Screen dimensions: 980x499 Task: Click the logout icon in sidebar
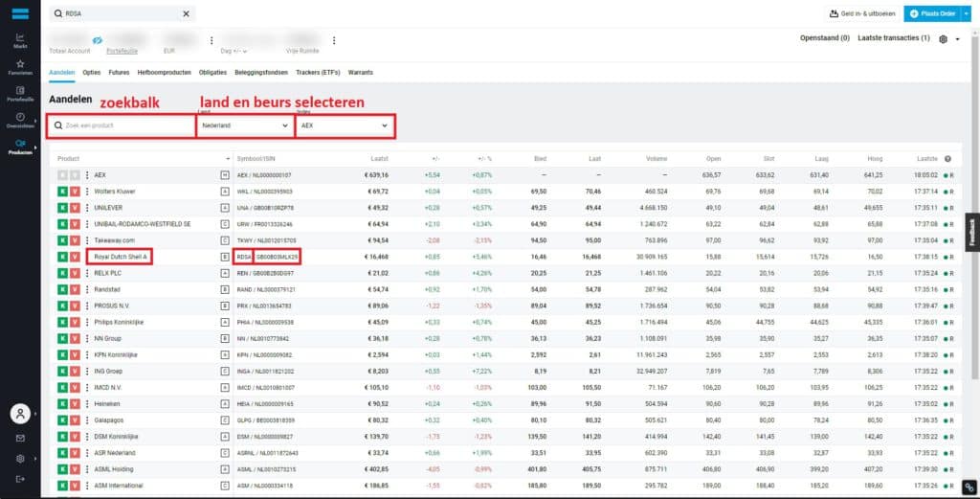[x=20, y=479]
